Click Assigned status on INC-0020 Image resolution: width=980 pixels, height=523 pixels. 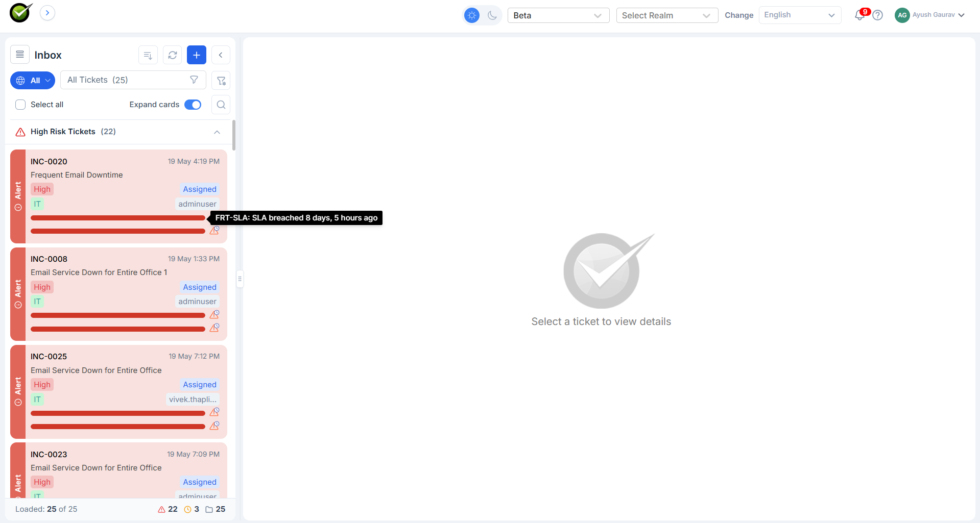[x=200, y=189]
